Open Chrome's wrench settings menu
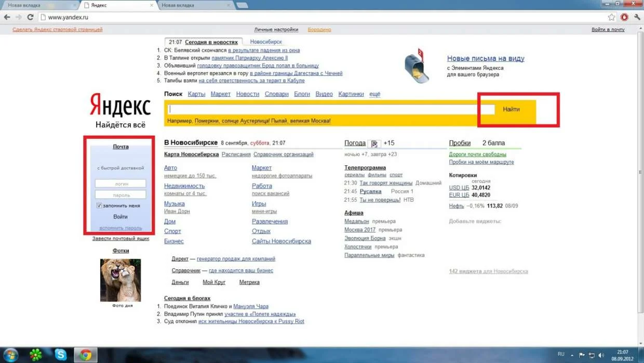Viewport: 644px width, 363px height. (x=637, y=17)
